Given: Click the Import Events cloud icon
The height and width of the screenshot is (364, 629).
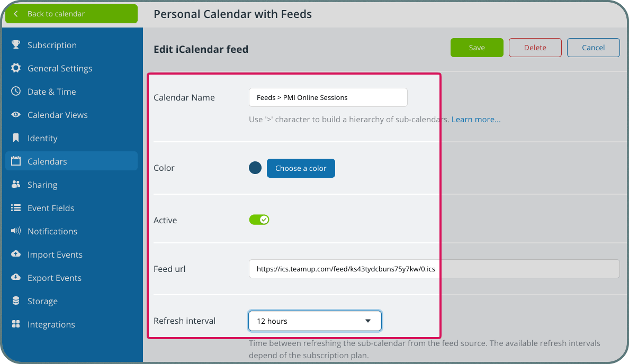Looking at the screenshot, I should click(x=16, y=254).
